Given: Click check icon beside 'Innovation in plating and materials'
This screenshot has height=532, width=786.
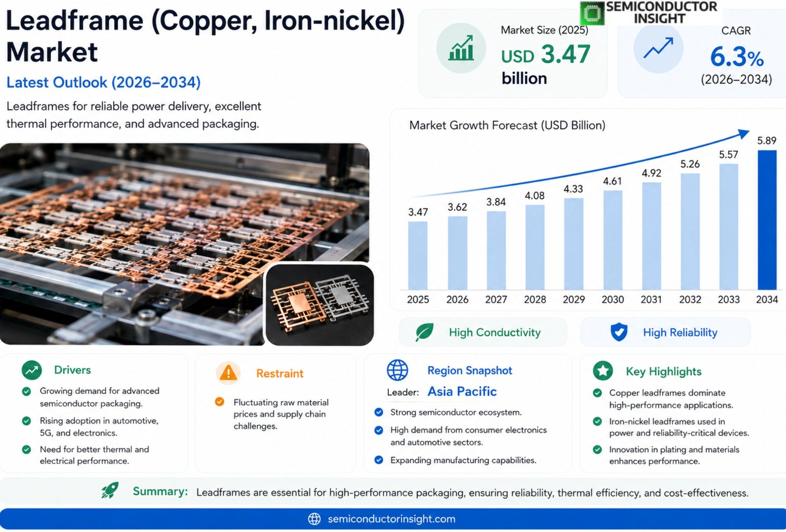Looking at the screenshot, I should pos(598,450).
